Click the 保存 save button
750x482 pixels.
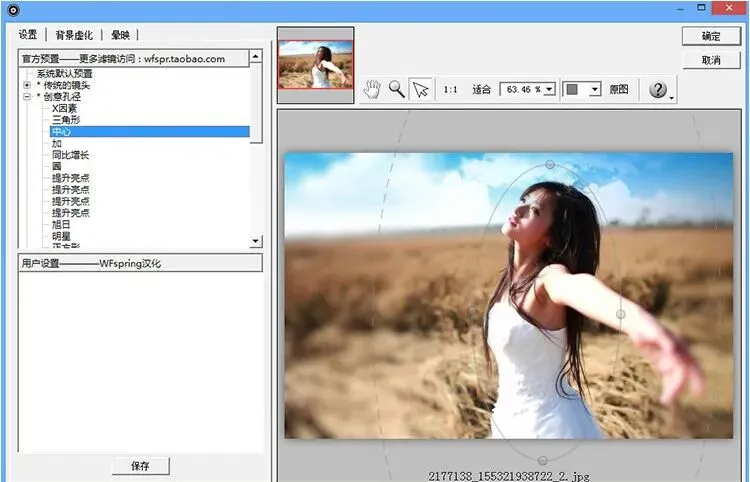[x=141, y=466]
